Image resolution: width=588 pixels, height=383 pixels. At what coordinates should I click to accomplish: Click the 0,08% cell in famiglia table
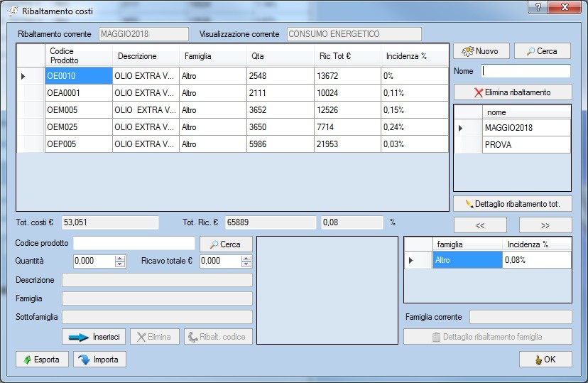coord(537,260)
